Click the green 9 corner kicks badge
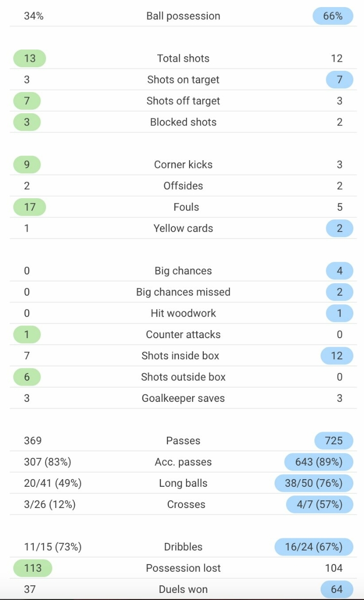 [27, 165]
